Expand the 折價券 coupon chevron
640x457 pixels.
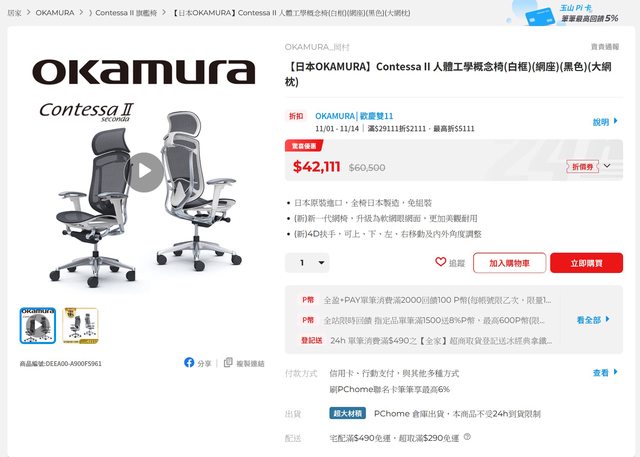[607, 166]
